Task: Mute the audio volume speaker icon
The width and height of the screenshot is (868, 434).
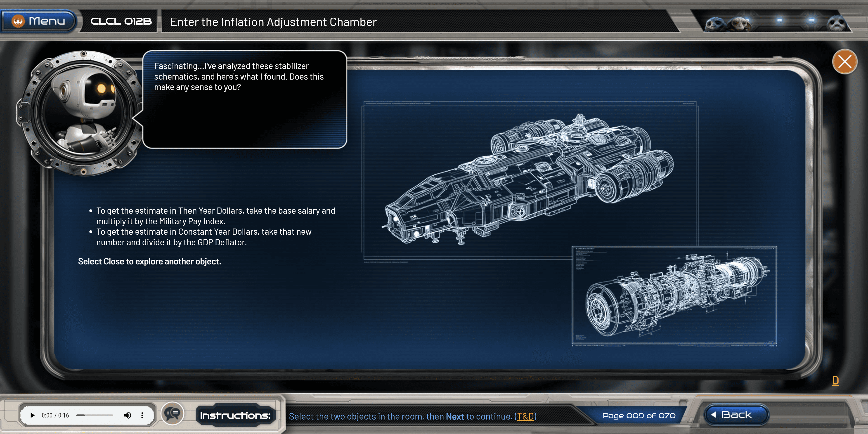Action: (127, 415)
